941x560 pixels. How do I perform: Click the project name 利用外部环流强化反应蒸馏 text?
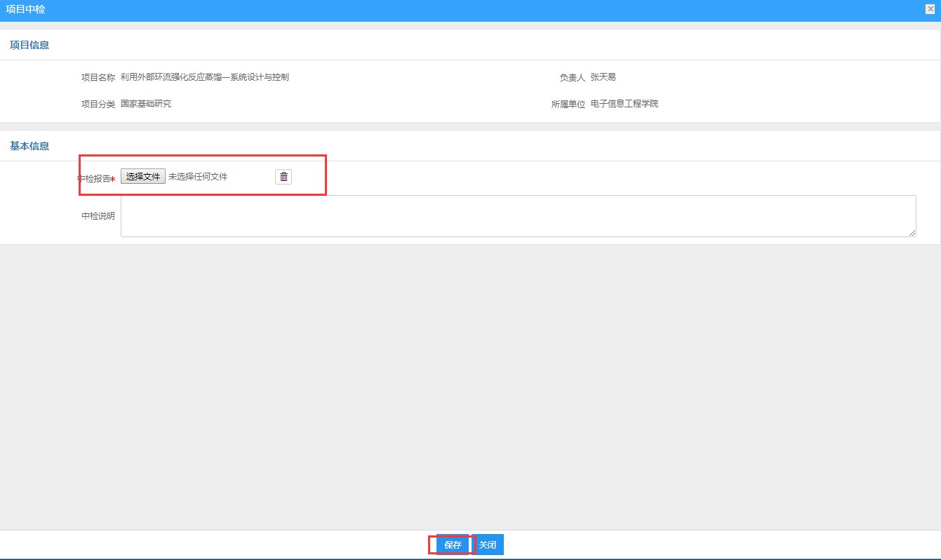[204, 77]
